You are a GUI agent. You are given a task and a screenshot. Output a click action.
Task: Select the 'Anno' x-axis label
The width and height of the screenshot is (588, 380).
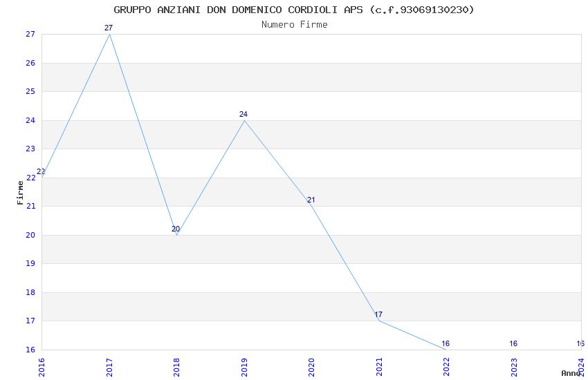pos(571,373)
